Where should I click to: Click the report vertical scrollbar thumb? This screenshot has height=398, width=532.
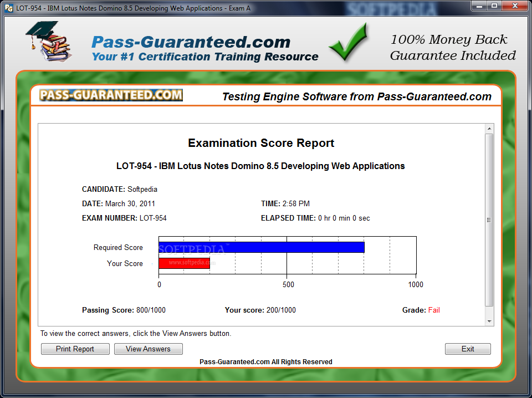(x=489, y=220)
